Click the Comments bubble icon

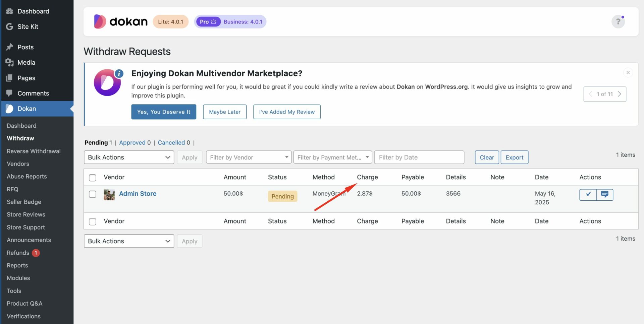[x=9, y=93]
